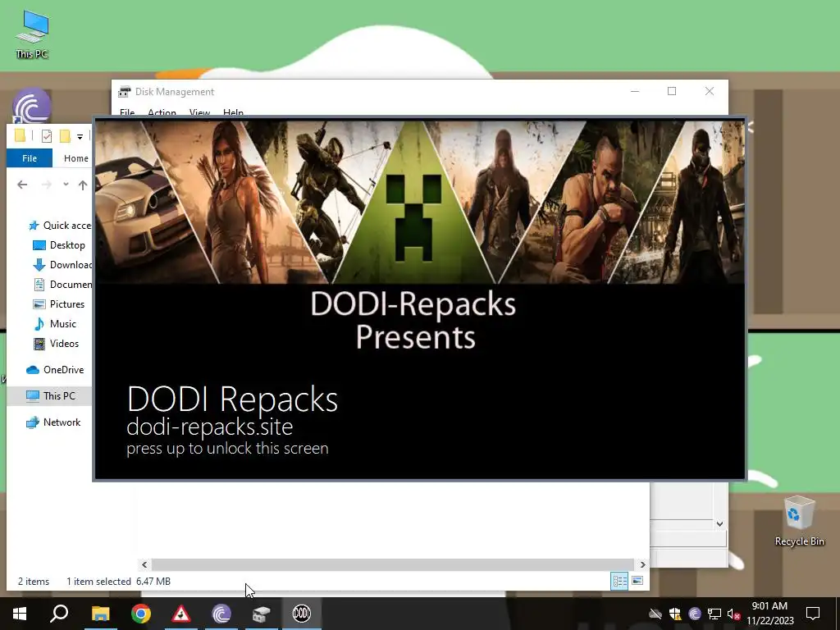Click the forward arrow in File Explorer

point(47,185)
